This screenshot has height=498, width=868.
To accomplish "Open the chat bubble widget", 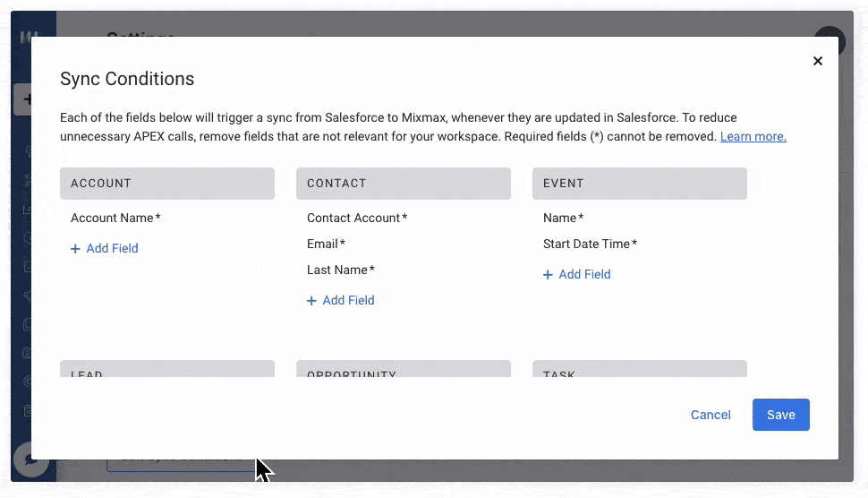I will (x=31, y=460).
